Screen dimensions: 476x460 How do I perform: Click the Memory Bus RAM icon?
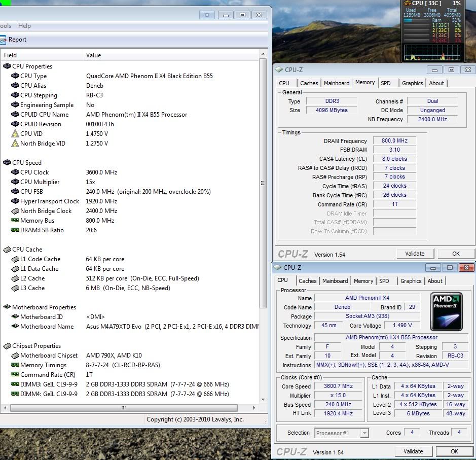[15, 221]
